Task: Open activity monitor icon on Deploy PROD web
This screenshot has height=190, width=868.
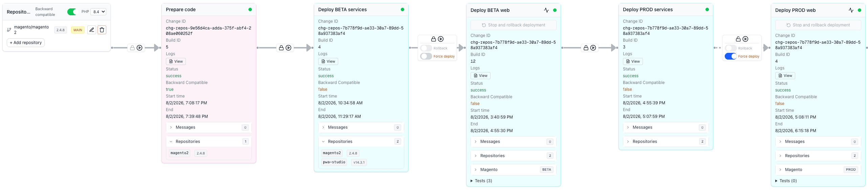Action: (851, 10)
